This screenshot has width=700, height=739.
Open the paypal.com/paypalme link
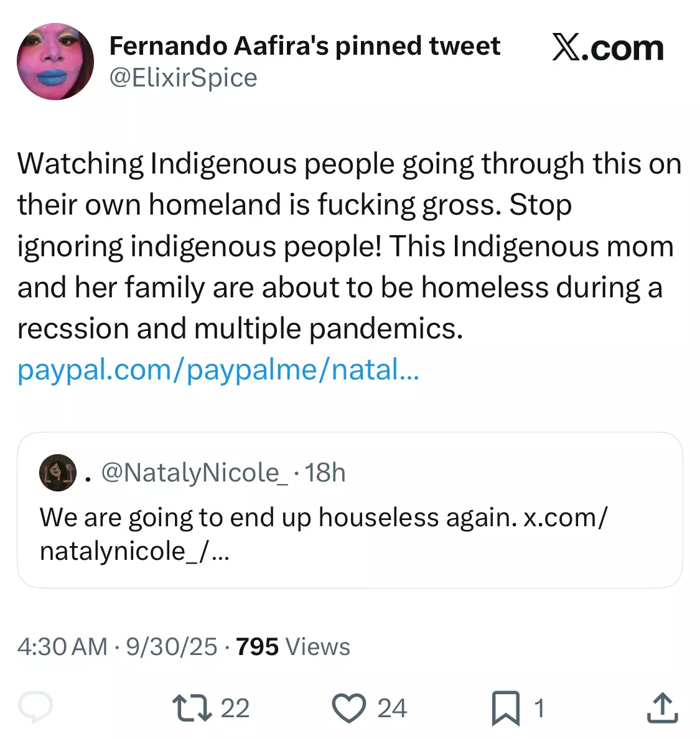pyautogui.click(x=218, y=369)
